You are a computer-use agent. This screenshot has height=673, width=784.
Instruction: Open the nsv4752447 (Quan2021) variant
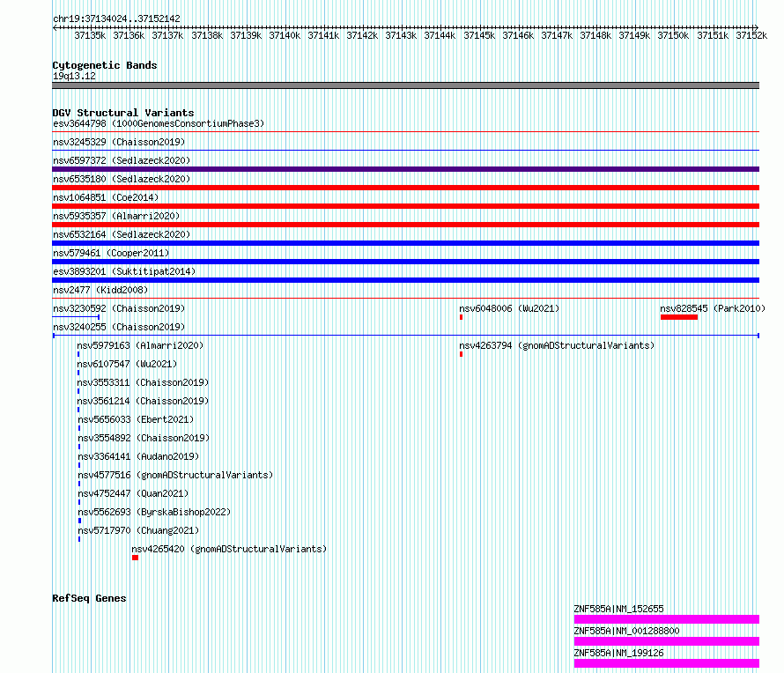tap(133, 493)
